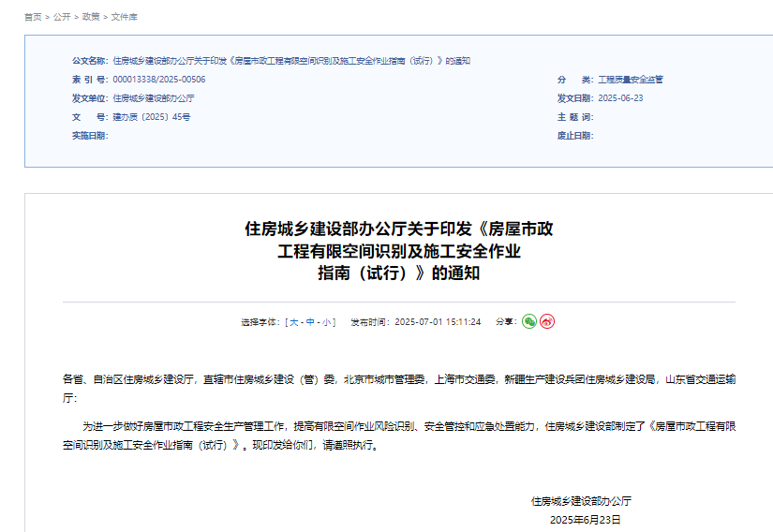Click the bold article title heading

point(399,251)
